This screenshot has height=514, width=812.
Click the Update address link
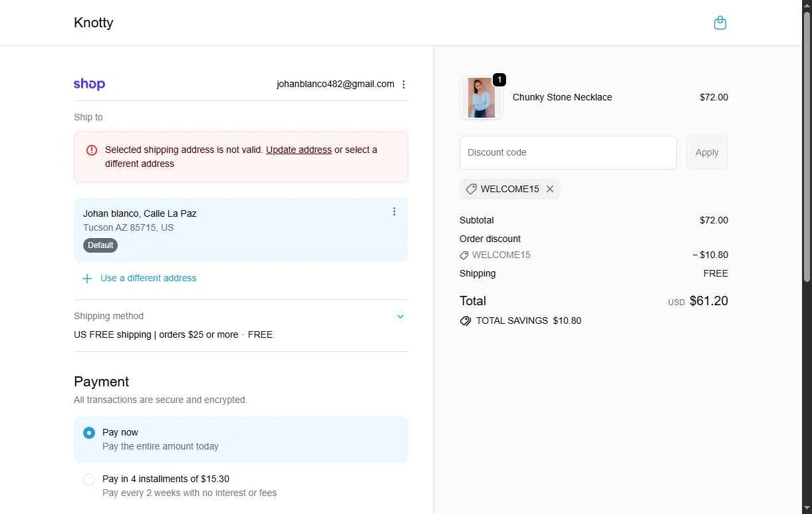point(299,150)
